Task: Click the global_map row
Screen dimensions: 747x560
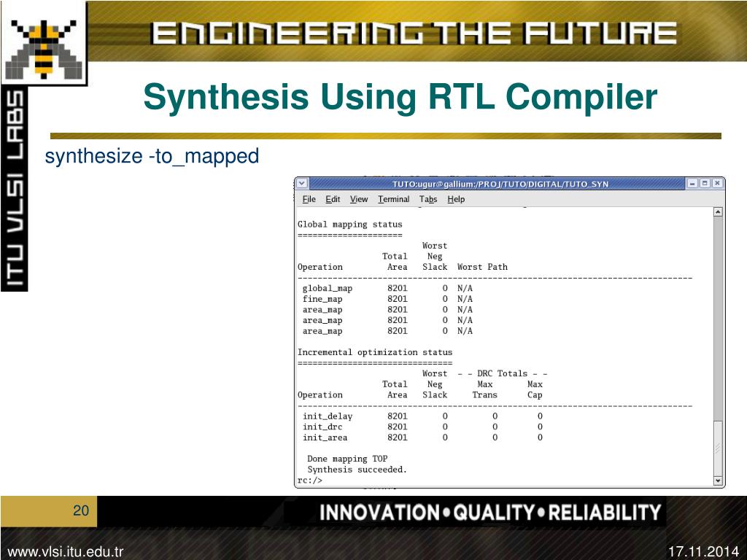Action: (x=388, y=288)
